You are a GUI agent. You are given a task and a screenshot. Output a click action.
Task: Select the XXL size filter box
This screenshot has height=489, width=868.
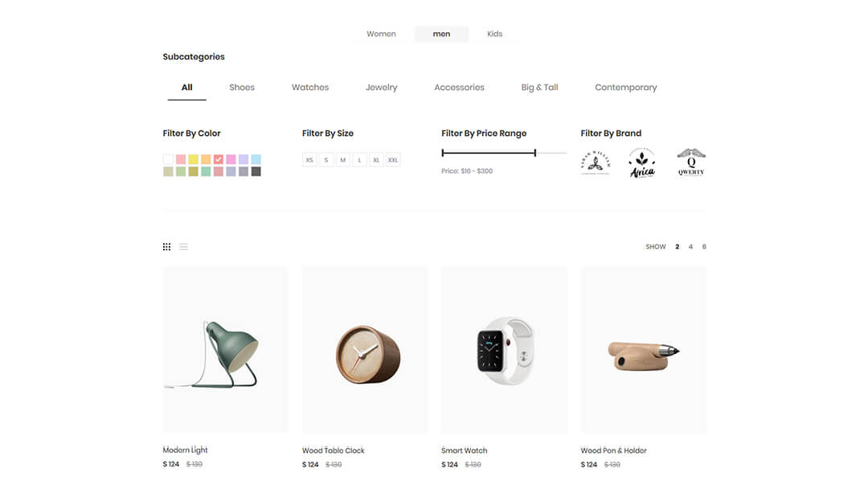pyautogui.click(x=393, y=160)
